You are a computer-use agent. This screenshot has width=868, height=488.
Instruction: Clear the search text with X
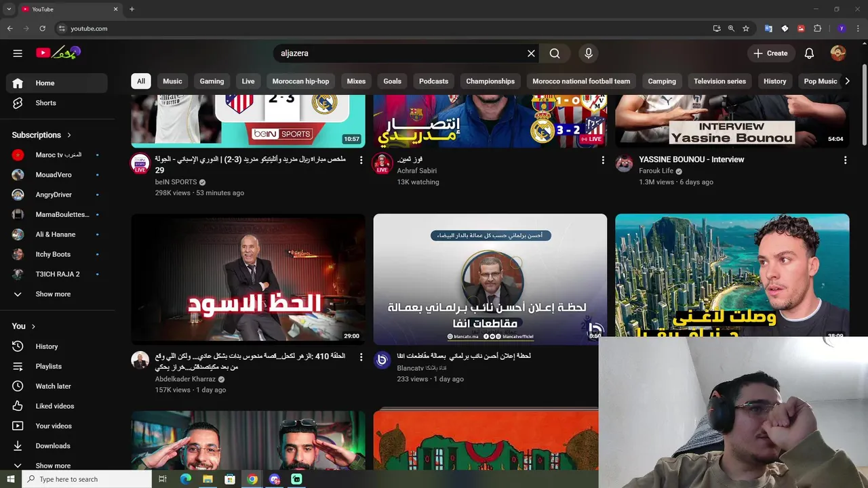pos(531,54)
